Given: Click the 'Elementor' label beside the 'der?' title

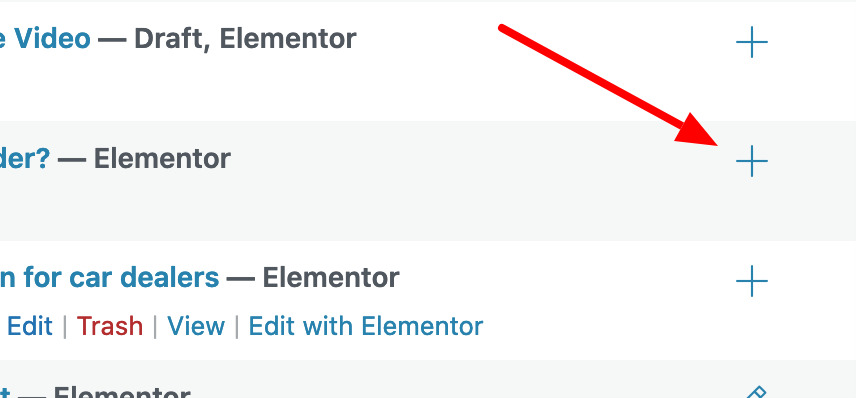Looking at the screenshot, I should tap(162, 158).
